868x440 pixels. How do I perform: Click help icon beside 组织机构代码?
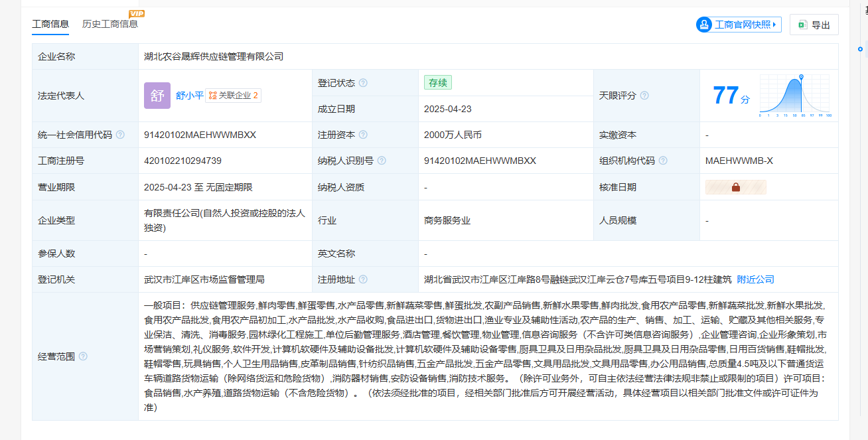pyautogui.click(x=663, y=161)
